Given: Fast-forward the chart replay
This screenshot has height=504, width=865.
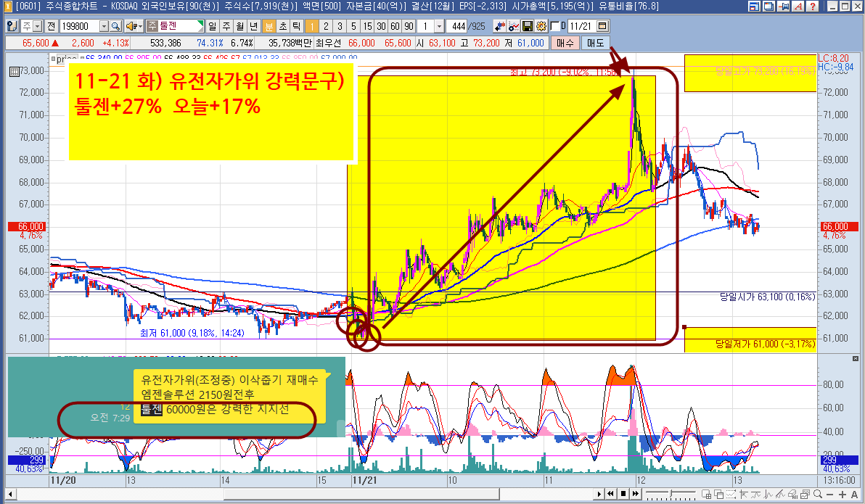Looking at the screenshot, I should point(636,494).
